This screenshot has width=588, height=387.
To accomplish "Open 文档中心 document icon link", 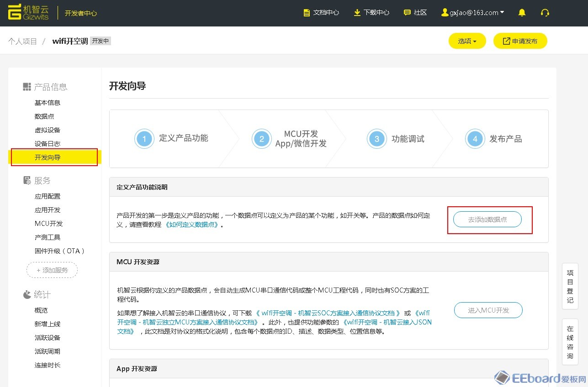I will tap(307, 13).
